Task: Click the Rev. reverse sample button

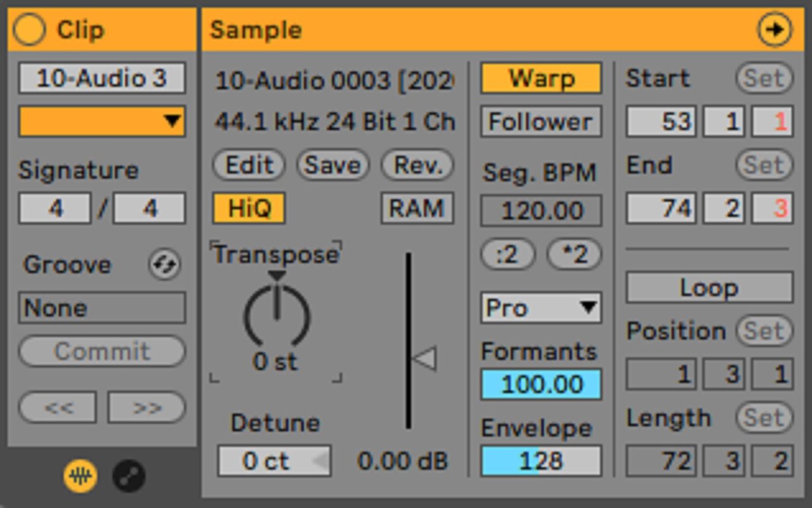Action: (417, 166)
